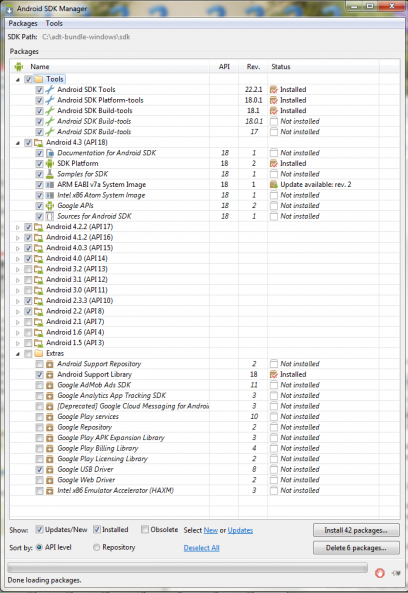Click the ARM EABI v7a System Image icon

click(50, 185)
